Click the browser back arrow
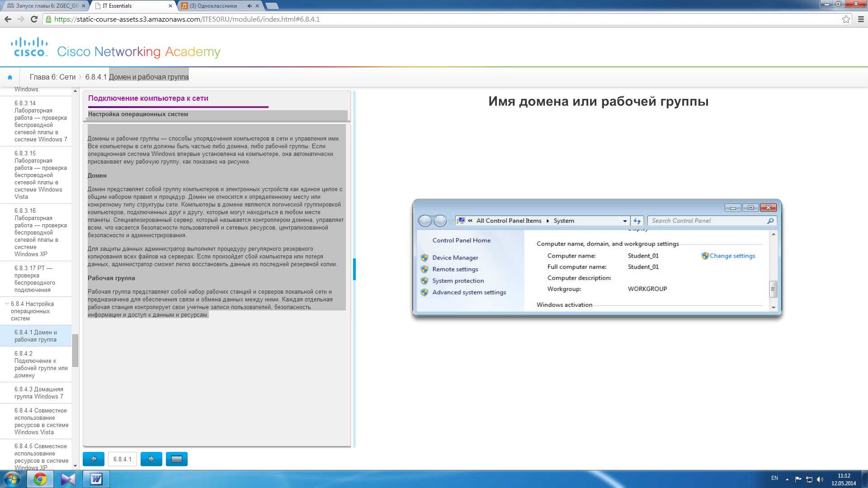This screenshot has width=868, height=488. click(8, 19)
